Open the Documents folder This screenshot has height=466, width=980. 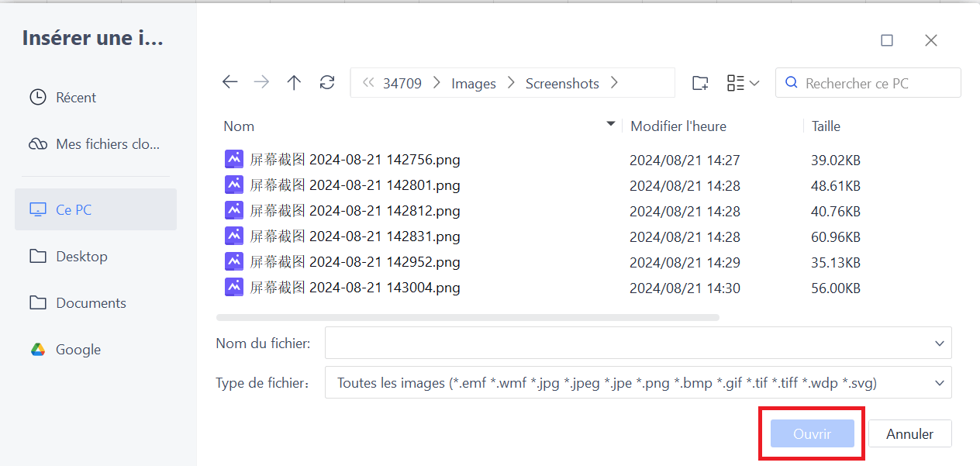pyautogui.click(x=91, y=303)
